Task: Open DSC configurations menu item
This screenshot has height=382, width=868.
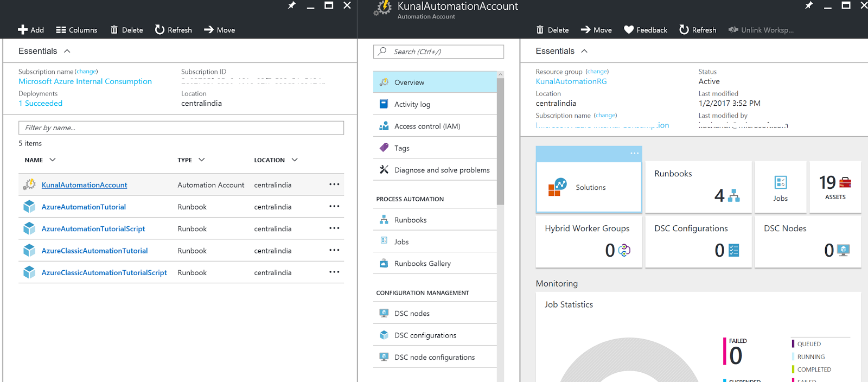Action: pyautogui.click(x=435, y=335)
